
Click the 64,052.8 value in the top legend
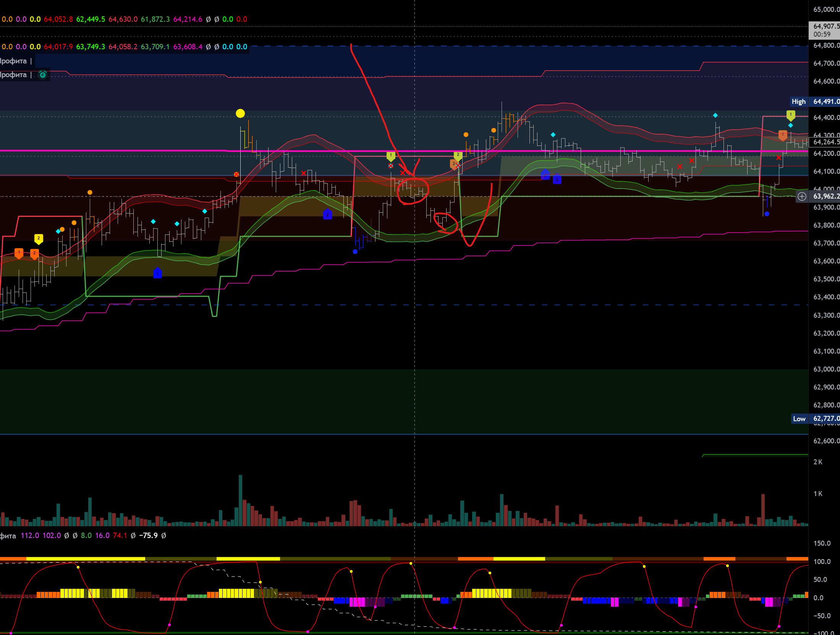[x=58, y=19]
